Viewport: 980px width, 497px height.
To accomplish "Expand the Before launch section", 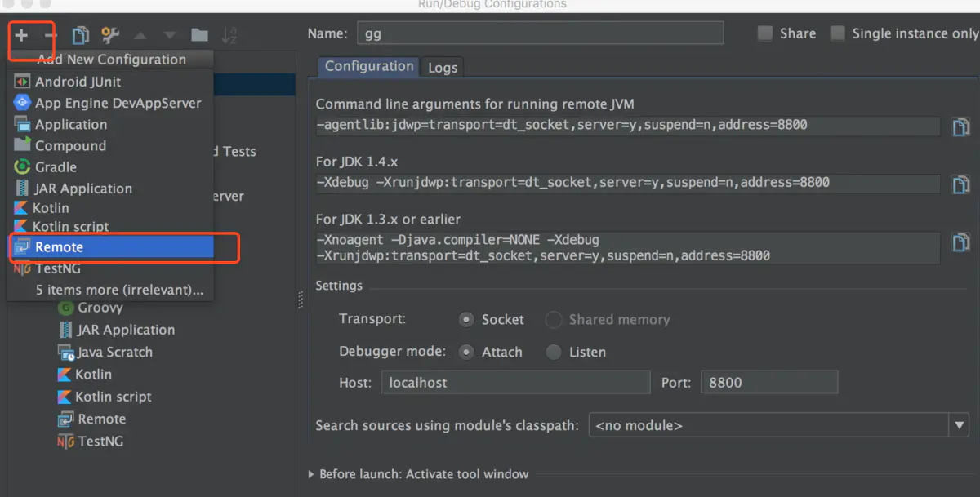I will tap(311, 473).
